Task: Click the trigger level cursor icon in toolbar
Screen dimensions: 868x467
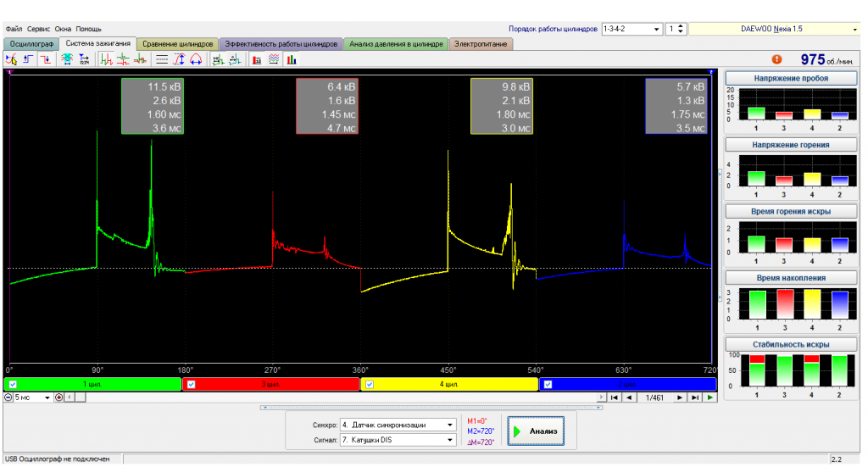Action: pos(11,59)
